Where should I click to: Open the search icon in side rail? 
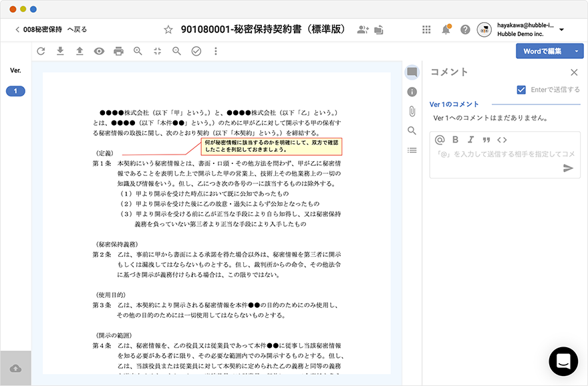[x=412, y=130]
